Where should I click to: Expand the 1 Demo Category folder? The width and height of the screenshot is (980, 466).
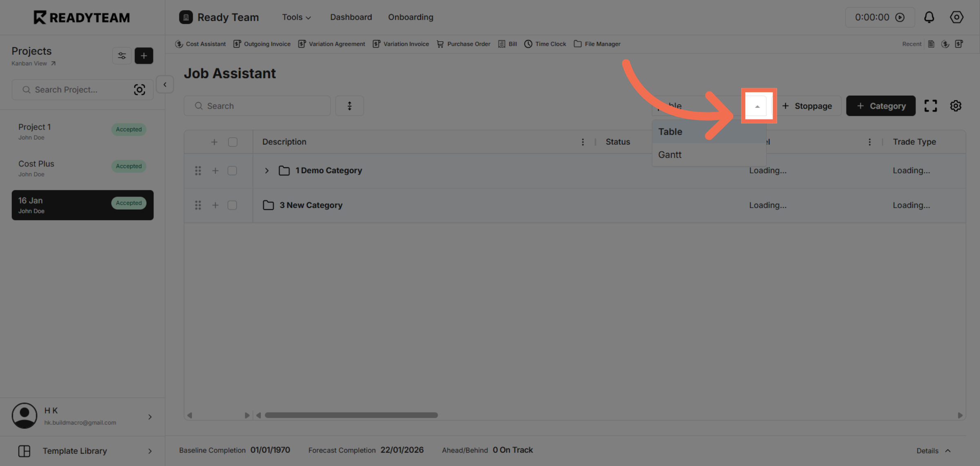pos(267,170)
